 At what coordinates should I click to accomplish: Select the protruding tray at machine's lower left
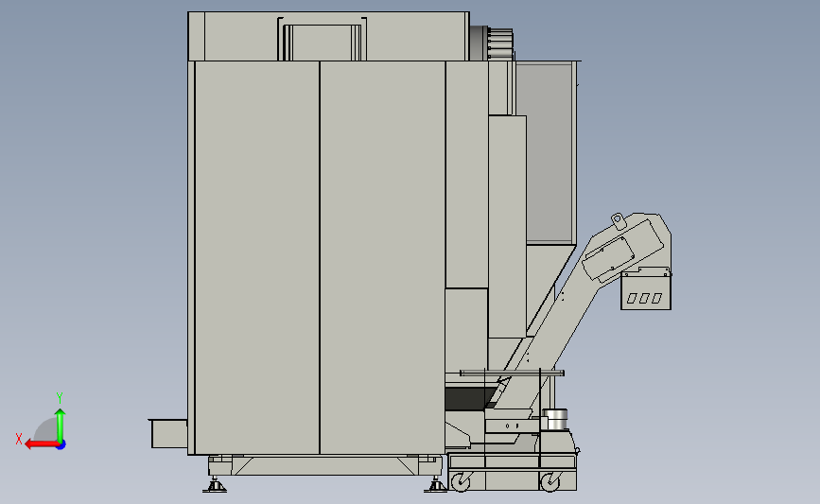[x=168, y=433]
